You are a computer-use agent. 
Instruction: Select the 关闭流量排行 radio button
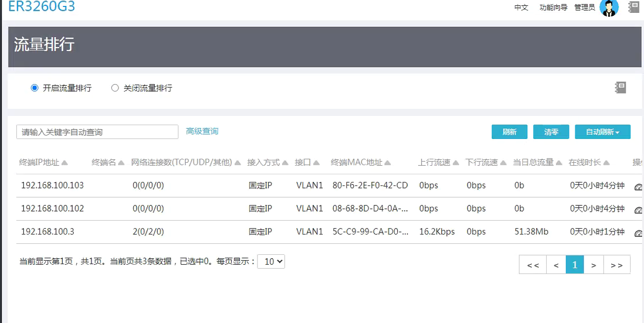click(x=115, y=88)
